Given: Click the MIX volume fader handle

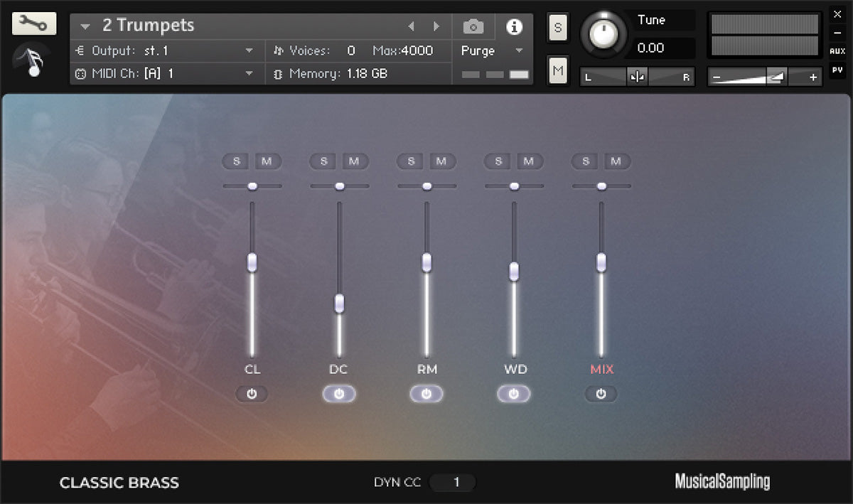Looking at the screenshot, I should [x=601, y=262].
